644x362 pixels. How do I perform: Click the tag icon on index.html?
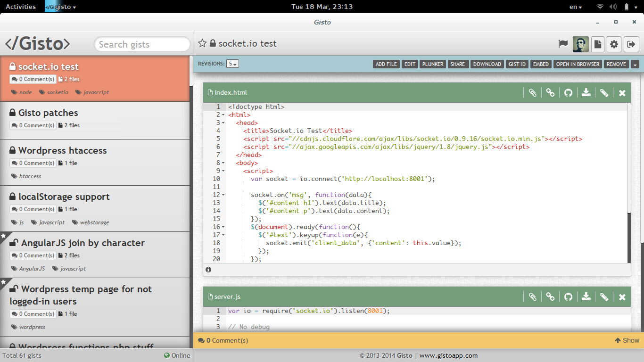(604, 93)
